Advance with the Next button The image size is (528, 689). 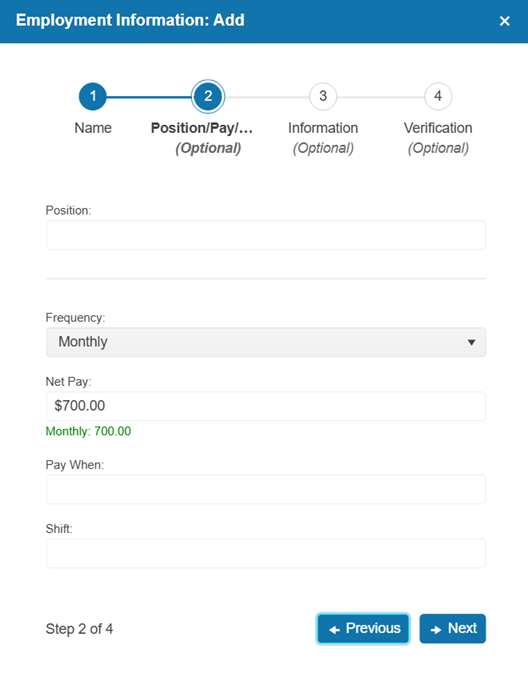pos(452,628)
